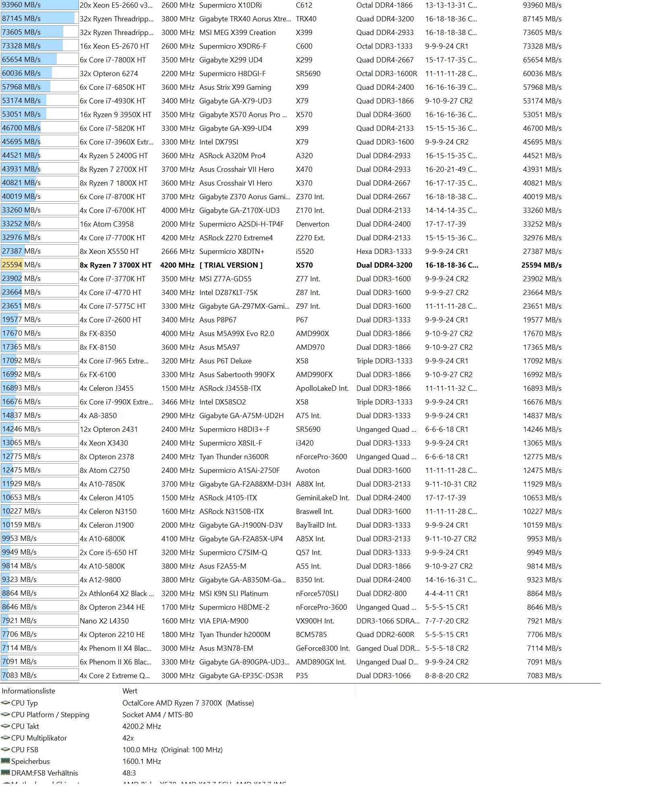Click the CPU Multiplikator icon

point(5,738)
